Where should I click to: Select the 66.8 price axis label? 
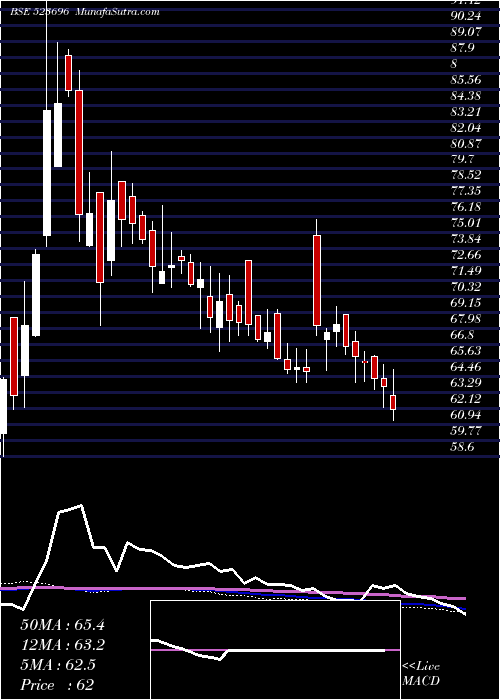462,335
